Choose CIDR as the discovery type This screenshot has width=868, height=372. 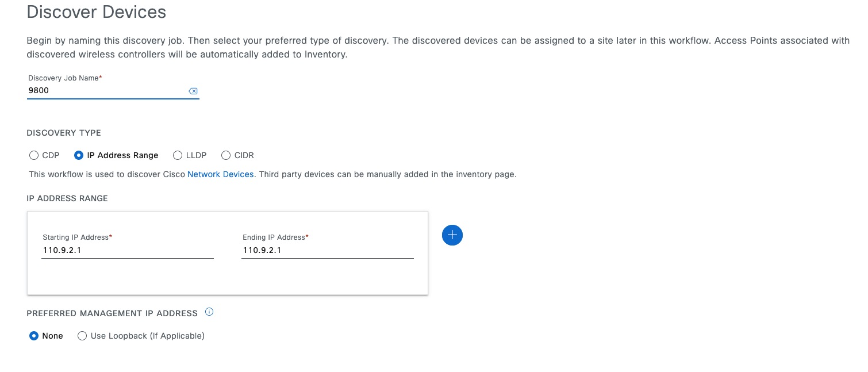(x=226, y=155)
